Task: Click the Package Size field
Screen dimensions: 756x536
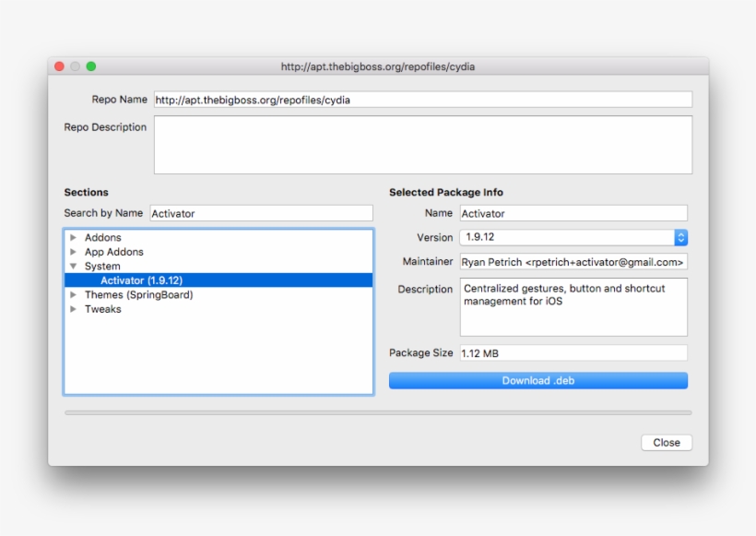Action: coord(573,353)
